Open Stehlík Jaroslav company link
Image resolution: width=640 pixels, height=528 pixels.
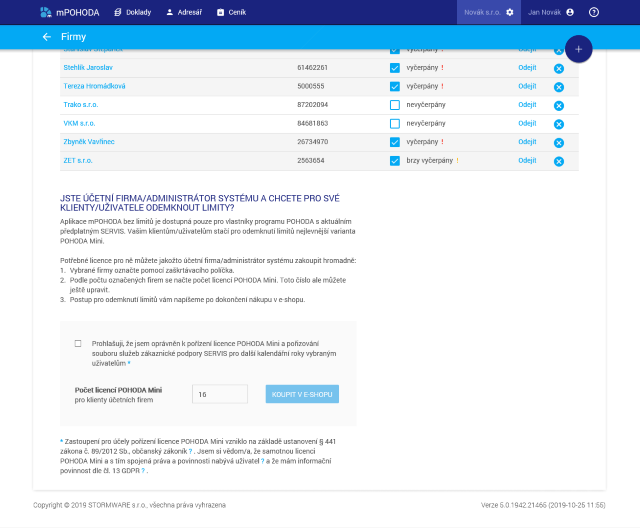tap(88, 68)
